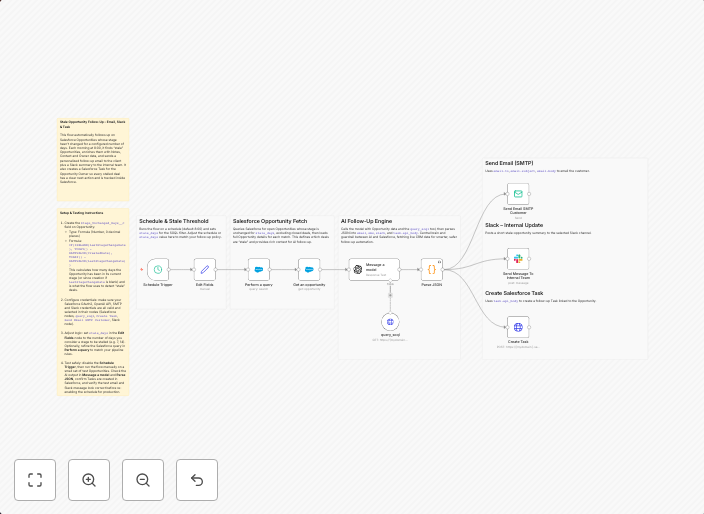Click the Salesforce Opportunity Fetch heading

tap(270, 221)
